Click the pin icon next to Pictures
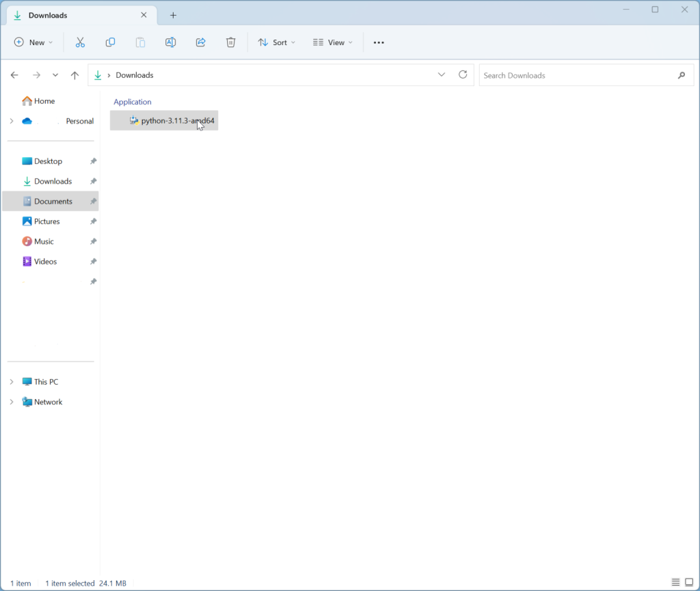 coord(93,221)
